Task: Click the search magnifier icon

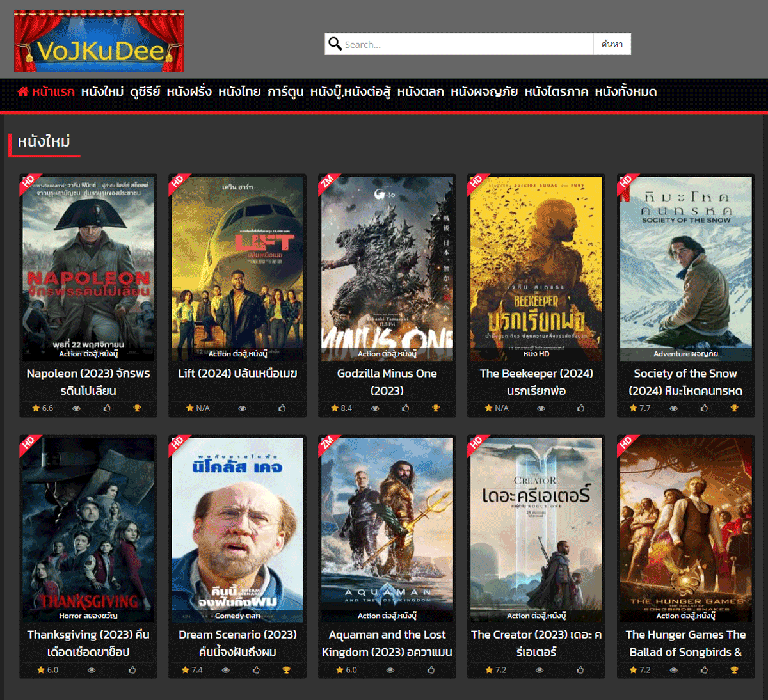Action: click(335, 44)
